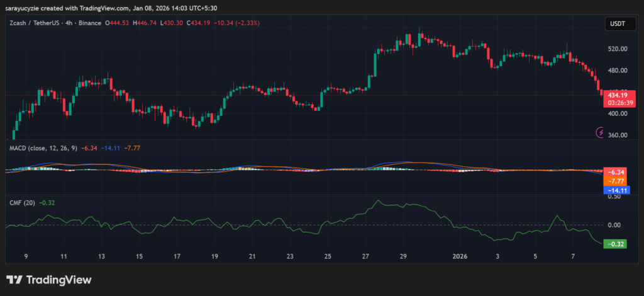Open the USDT currency selector
The image size is (644, 296).
click(x=614, y=23)
